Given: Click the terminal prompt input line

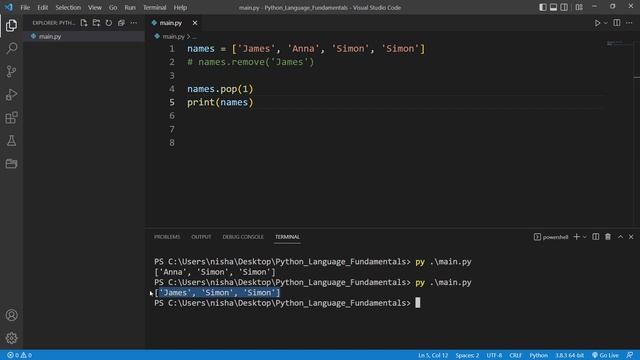Looking at the screenshot, I should [x=287, y=303].
